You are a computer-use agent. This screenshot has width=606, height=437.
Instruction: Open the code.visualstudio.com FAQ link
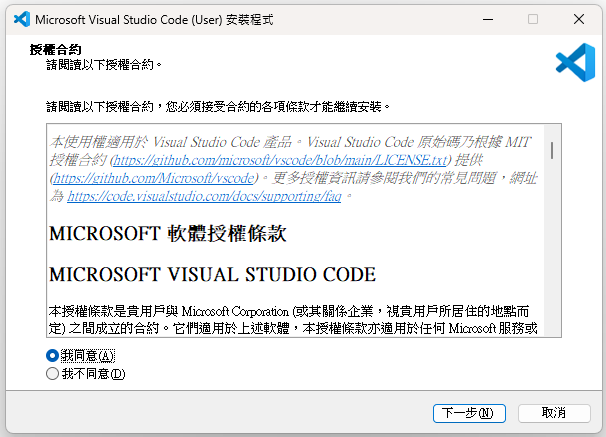204,196
